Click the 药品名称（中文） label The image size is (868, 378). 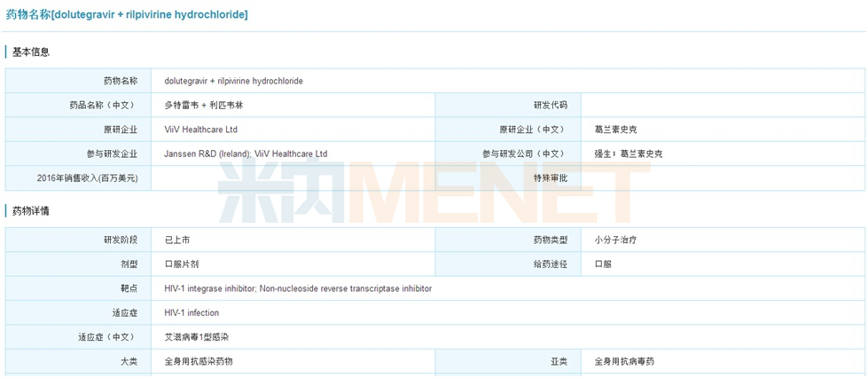point(104,106)
